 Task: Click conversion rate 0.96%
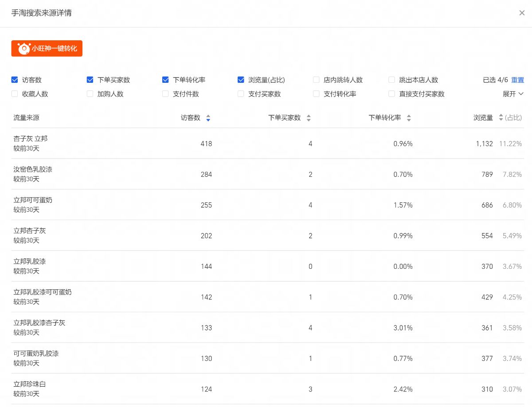pyautogui.click(x=403, y=143)
